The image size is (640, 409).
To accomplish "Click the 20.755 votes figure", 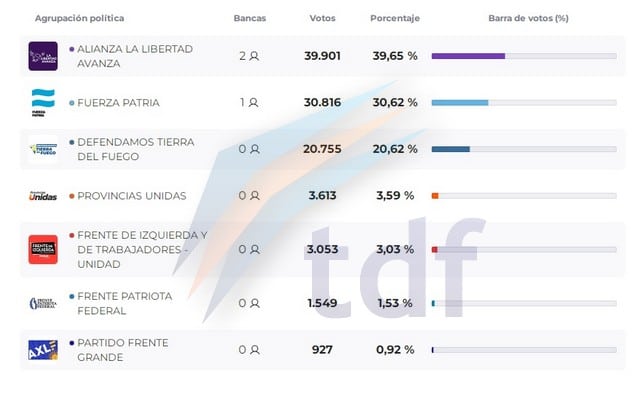I will [x=322, y=149].
